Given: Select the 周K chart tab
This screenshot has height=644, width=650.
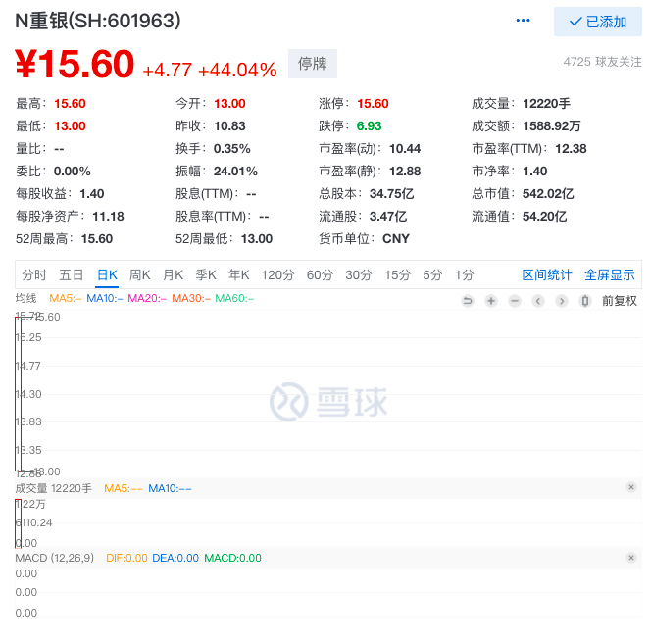Looking at the screenshot, I should pyautogui.click(x=139, y=274).
